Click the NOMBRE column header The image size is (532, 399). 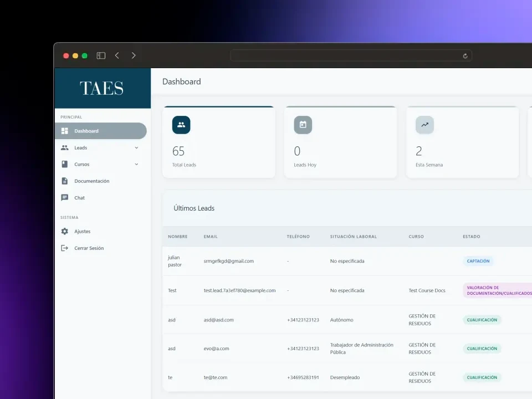point(178,237)
